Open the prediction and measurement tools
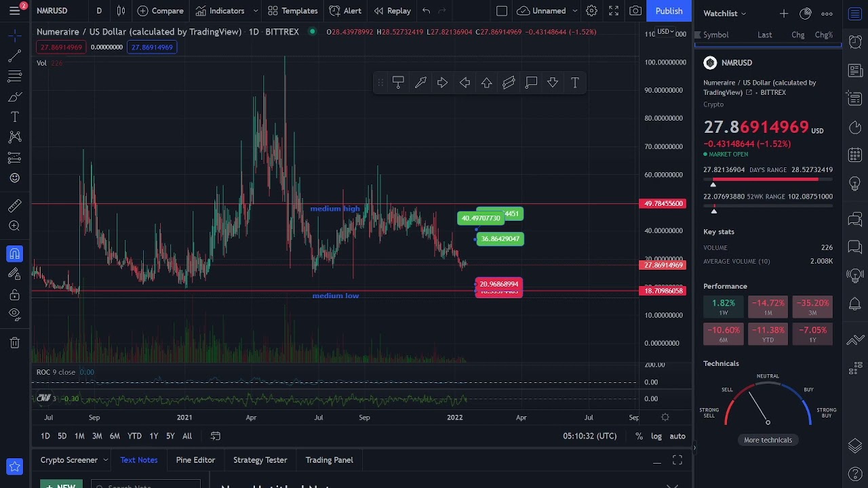Screen dimensions: 868x488 pos(14,158)
